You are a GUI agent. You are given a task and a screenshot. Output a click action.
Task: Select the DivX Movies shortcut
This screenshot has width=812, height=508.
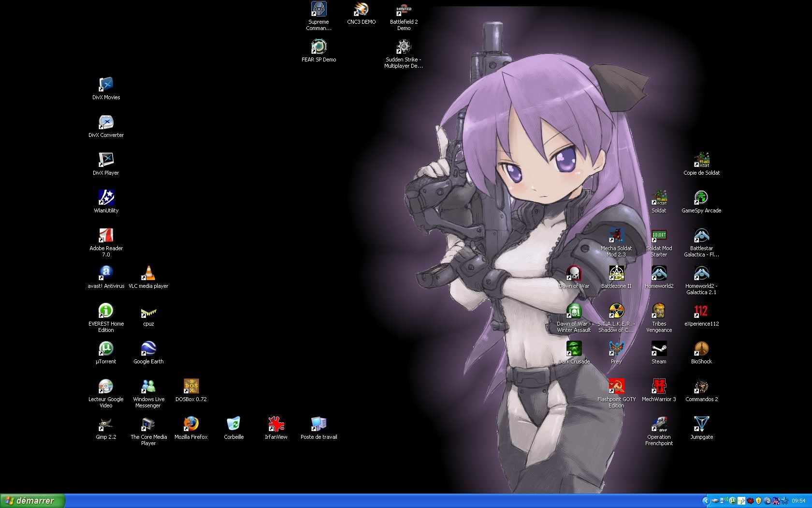(106, 84)
